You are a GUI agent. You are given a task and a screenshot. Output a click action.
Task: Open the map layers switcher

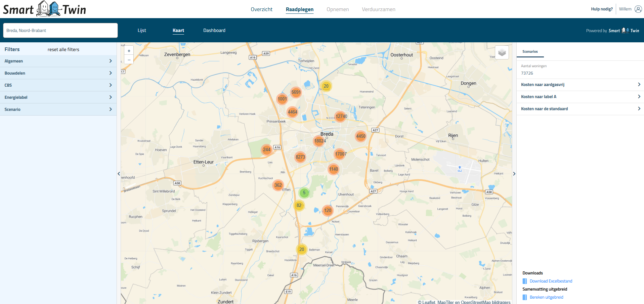point(502,52)
